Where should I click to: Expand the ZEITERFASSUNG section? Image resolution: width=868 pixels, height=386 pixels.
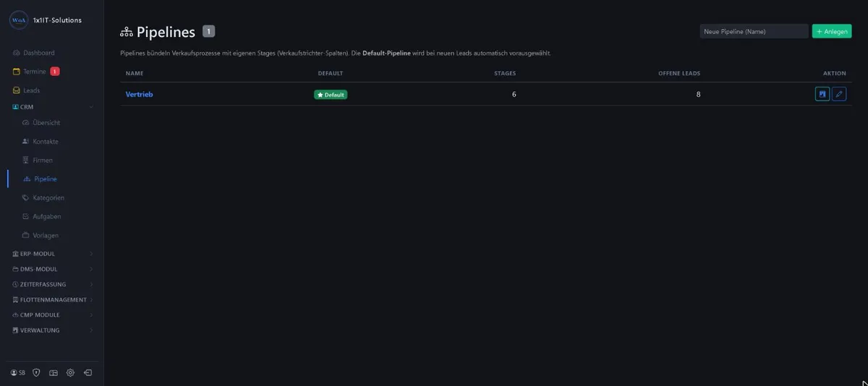click(52, 284)
